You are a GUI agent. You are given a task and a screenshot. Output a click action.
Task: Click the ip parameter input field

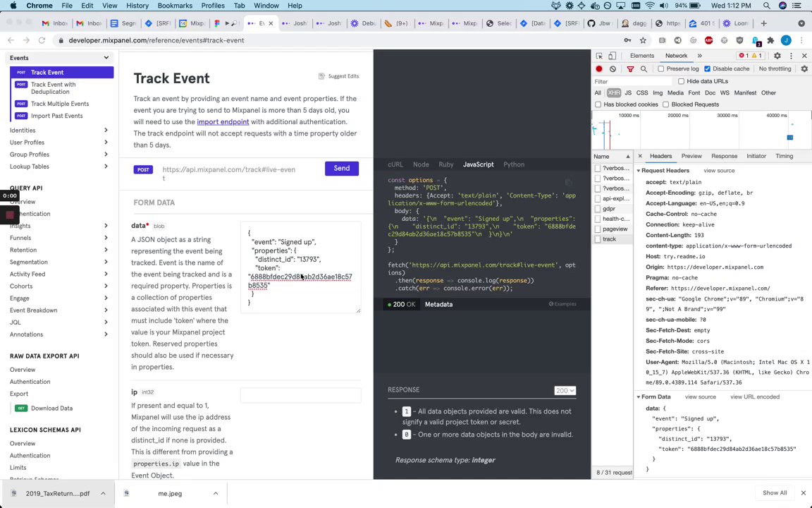coord(300,396)
